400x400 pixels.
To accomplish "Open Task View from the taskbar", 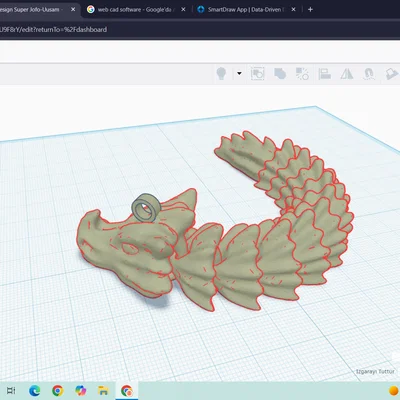I will pos(11,390).
